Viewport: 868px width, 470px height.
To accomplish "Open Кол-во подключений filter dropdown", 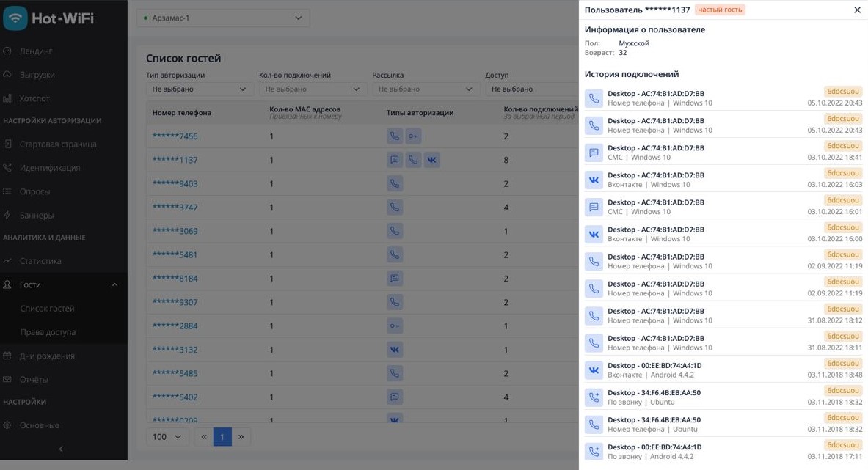I will (313, 89).
